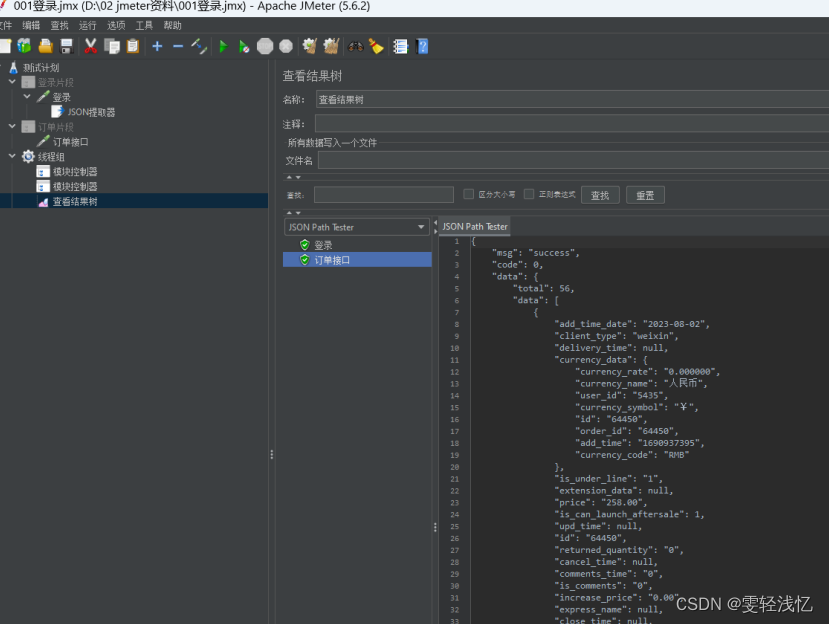
Task: Expand all tree nodes with the plus icon
Action: (x=157, y=47)
